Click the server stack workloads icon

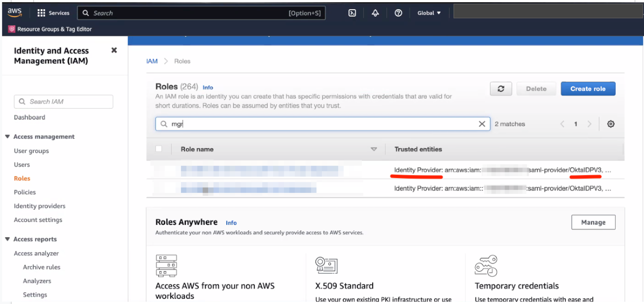(166, 266)
